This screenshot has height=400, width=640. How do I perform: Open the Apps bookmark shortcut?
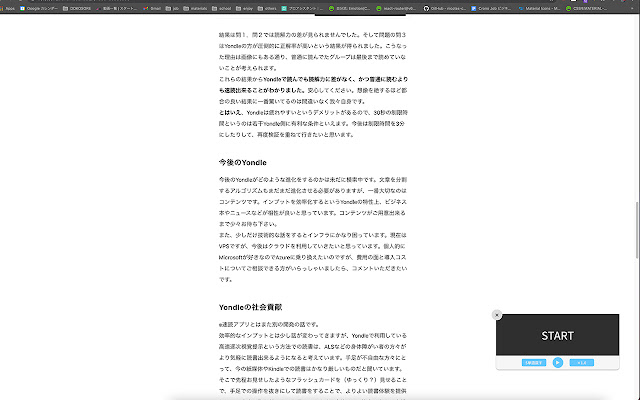(x=10, y=7)
